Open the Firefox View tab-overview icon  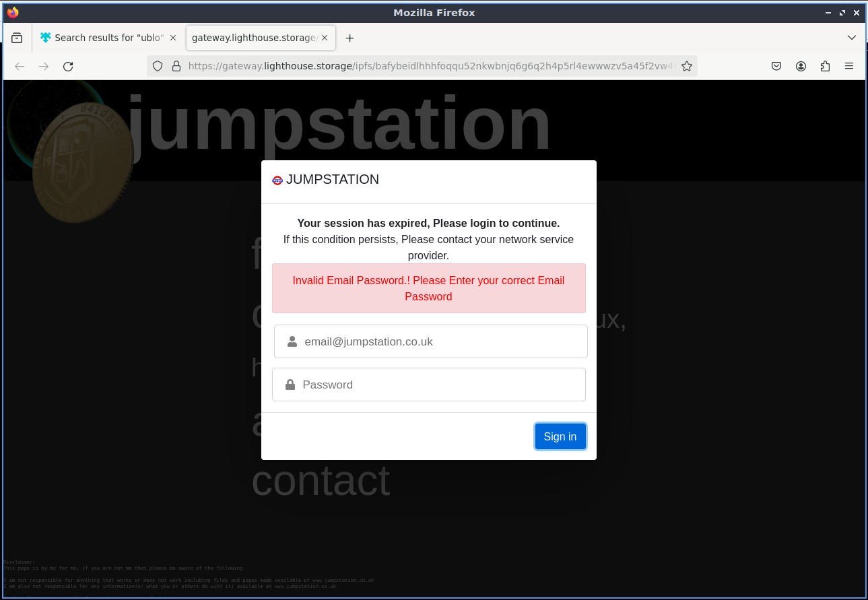(x=17, y=38)
